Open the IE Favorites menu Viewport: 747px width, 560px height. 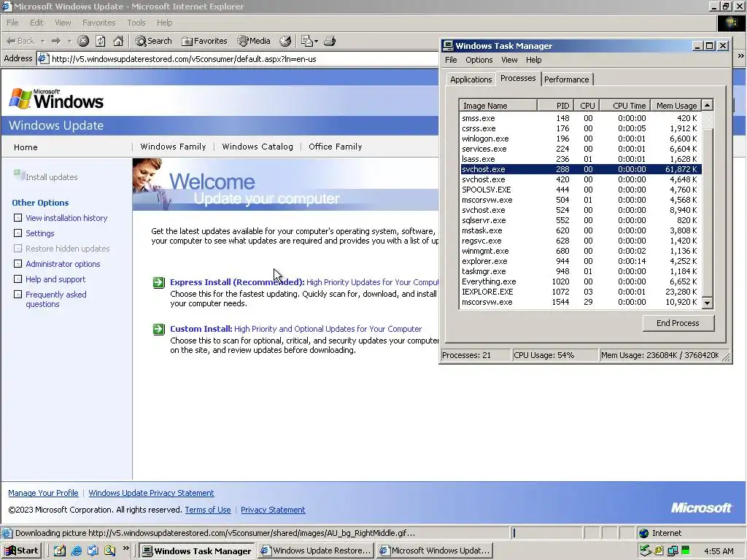pyautogui.click(x=98, y=23)
